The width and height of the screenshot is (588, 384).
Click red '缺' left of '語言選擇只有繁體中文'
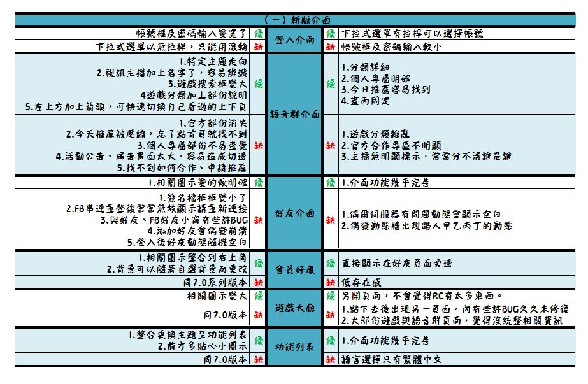331,360
